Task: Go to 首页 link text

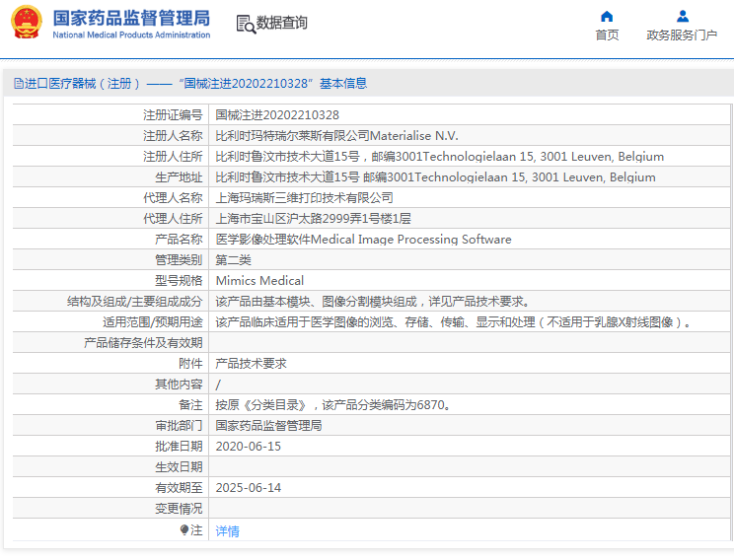Action: 607,35
